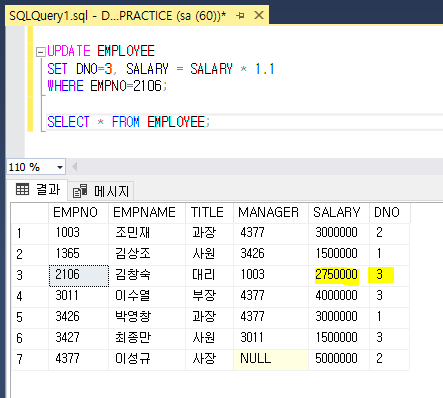Click the TITLE column header

[209, 213]
